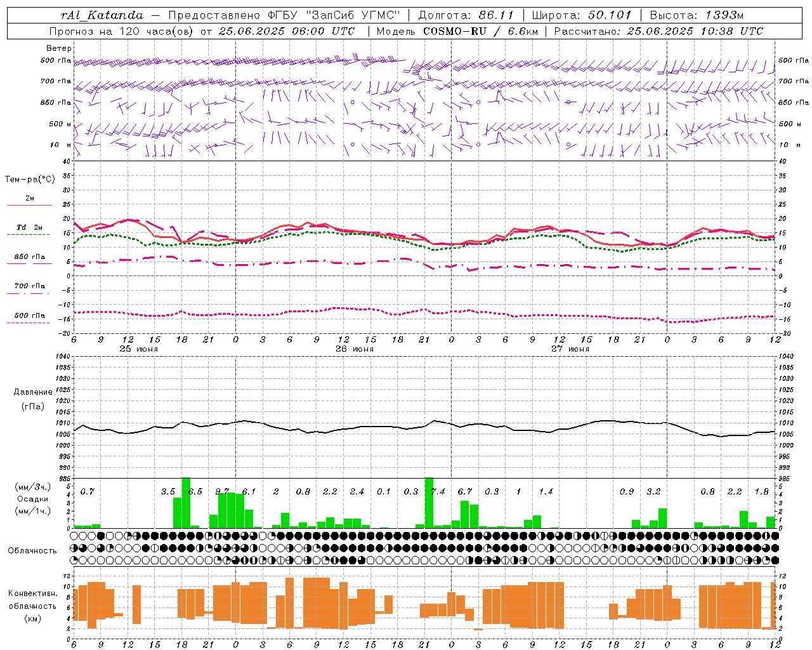Image resolution: width=812 pixels, height=650 pixels.
Task: Click the precipitation value 3.5
Action: pyautogui.click(x=168, y=491)
